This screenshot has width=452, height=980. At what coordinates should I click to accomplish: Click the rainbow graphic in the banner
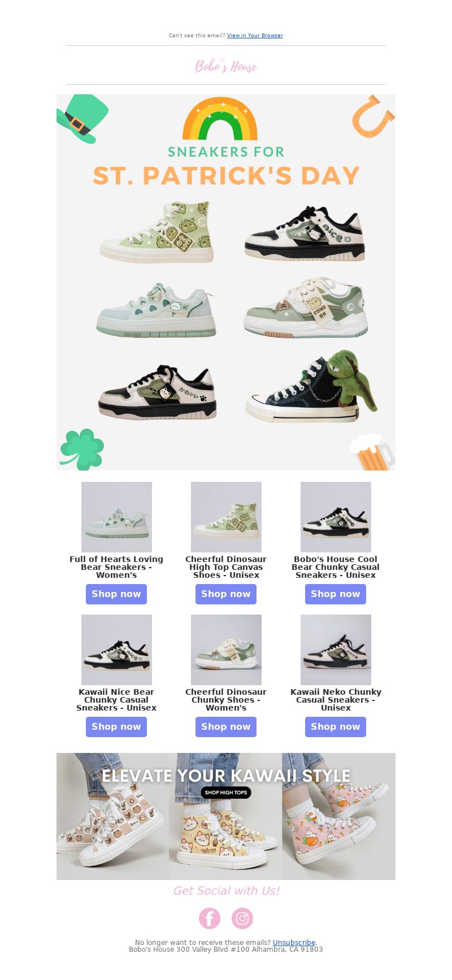click(220, 119)
